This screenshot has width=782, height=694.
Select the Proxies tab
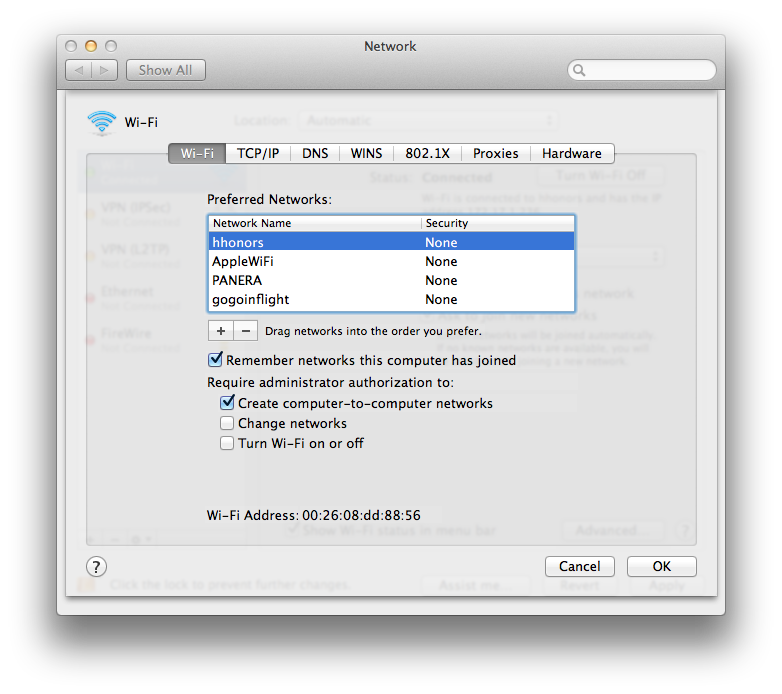[x=496, y=154]
